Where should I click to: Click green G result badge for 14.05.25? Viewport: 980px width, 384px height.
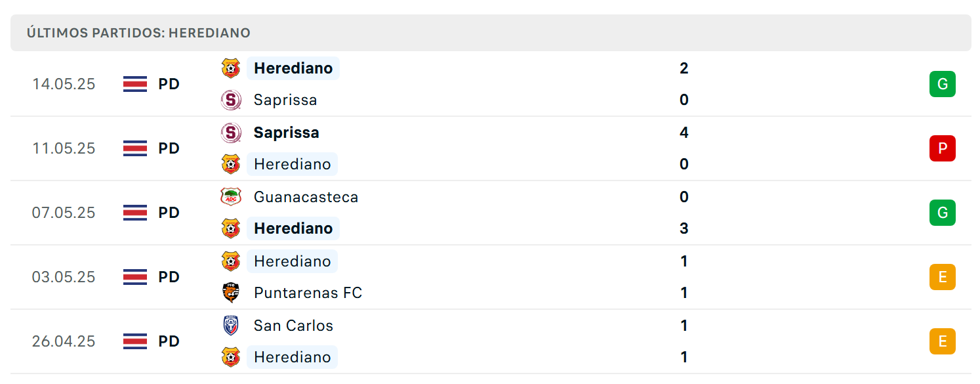(x=943, y=84)
